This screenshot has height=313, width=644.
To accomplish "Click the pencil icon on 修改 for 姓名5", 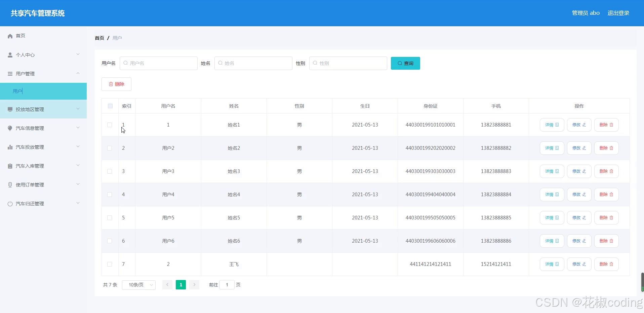I will tap(584, 218).
